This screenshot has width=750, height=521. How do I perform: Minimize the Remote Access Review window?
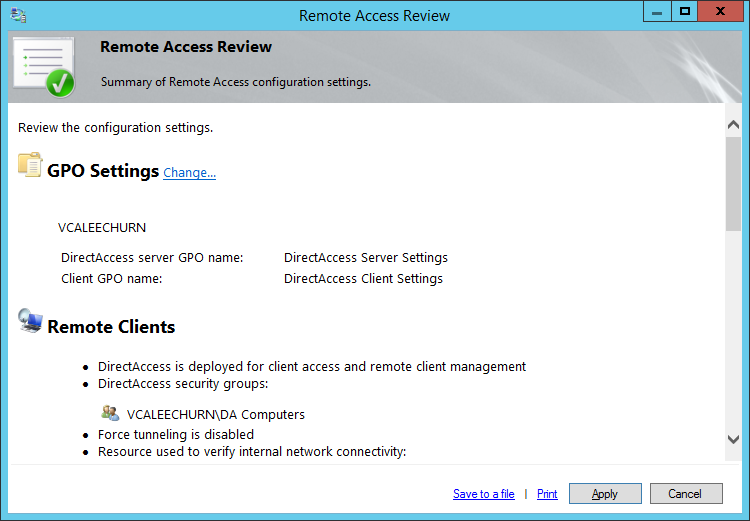[x=657, y=11]
